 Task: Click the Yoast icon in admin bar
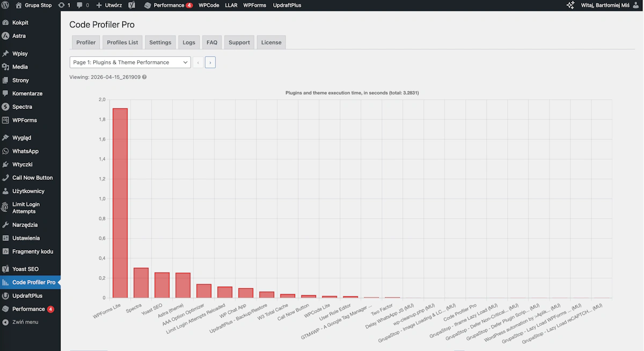click(x=131, y=5)
